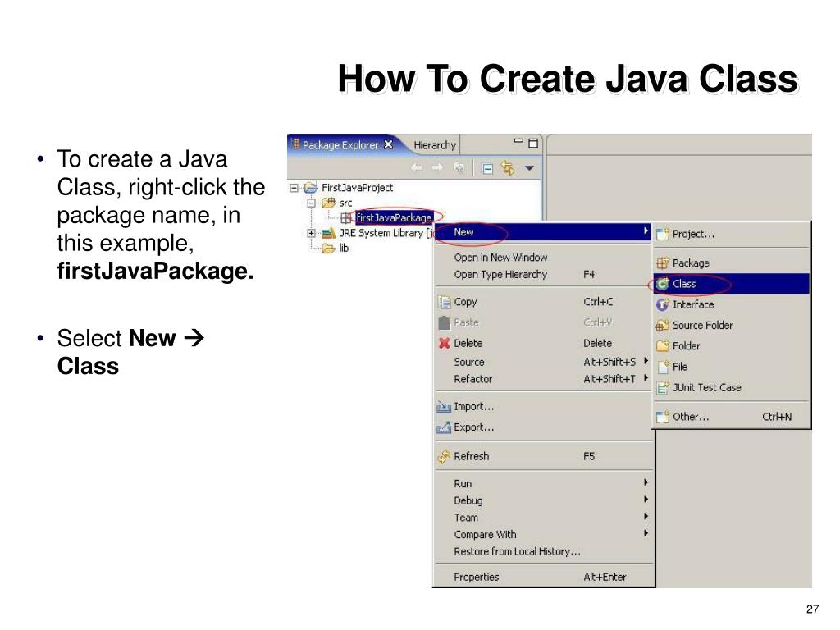
Task: Collapse the FirstJavaProject tree node
Action: pyautogui.click(x=294, y=188)
